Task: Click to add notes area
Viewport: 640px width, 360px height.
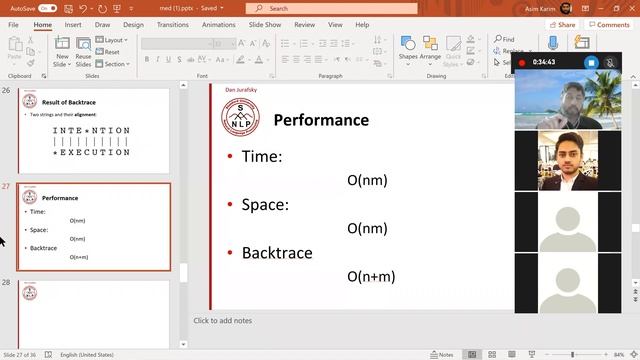Action: (222, 321)
